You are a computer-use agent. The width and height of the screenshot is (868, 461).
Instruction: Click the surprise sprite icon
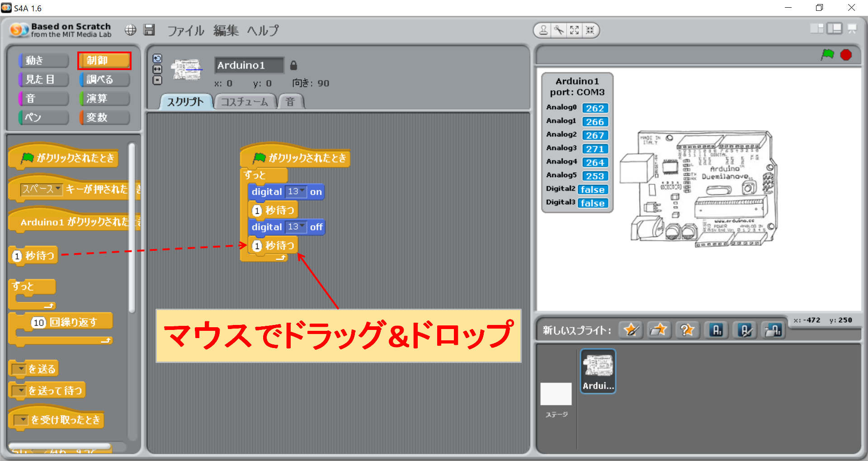click(687, 330)
